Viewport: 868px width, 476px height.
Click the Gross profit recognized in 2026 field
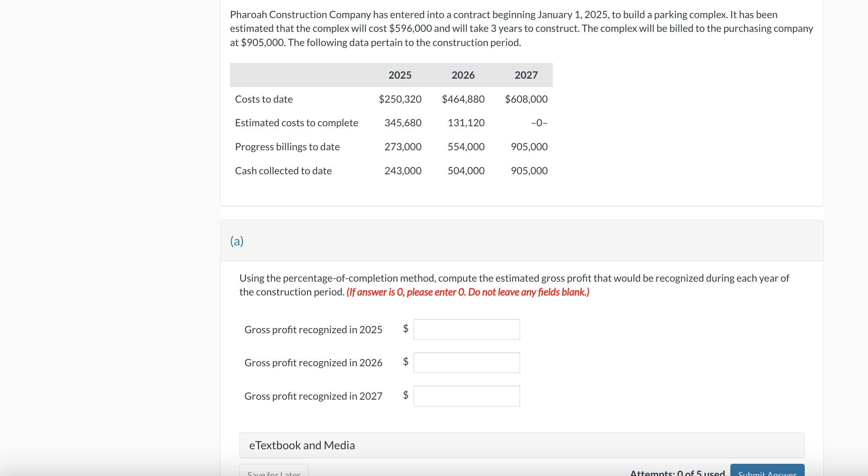[x=466, y=362]
